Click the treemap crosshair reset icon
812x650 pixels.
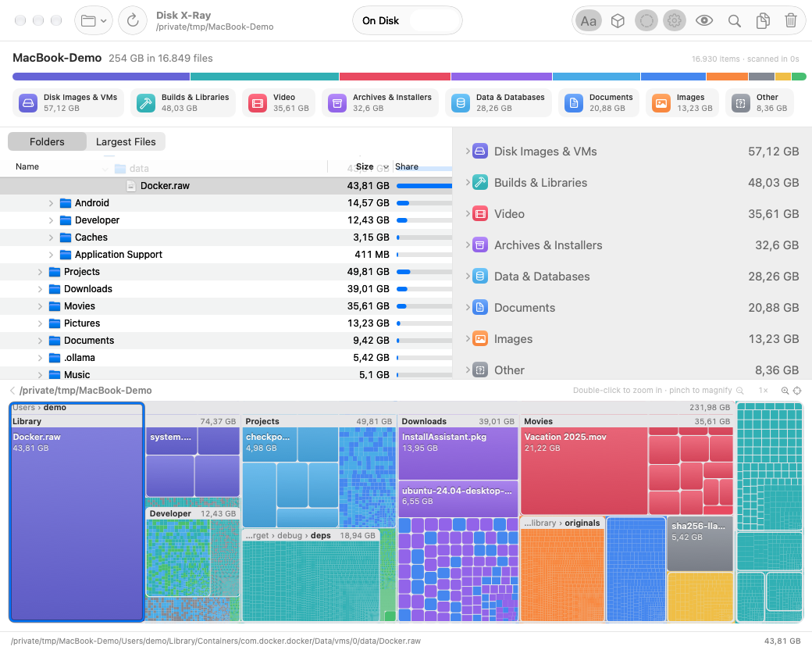797,391
